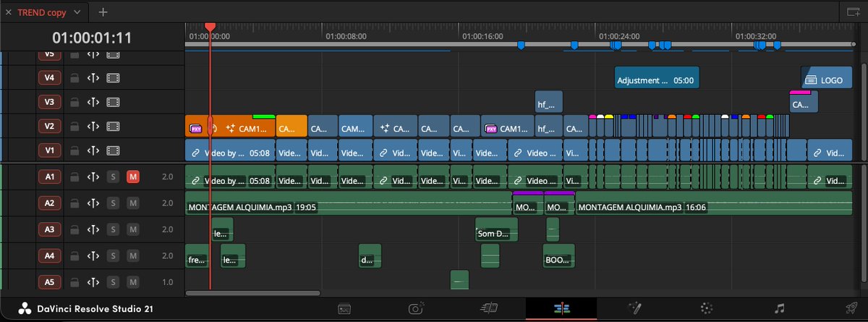868x322 pixels.
Task: Open timeline view options dropdown at top right
Action: tap(853, 12)
